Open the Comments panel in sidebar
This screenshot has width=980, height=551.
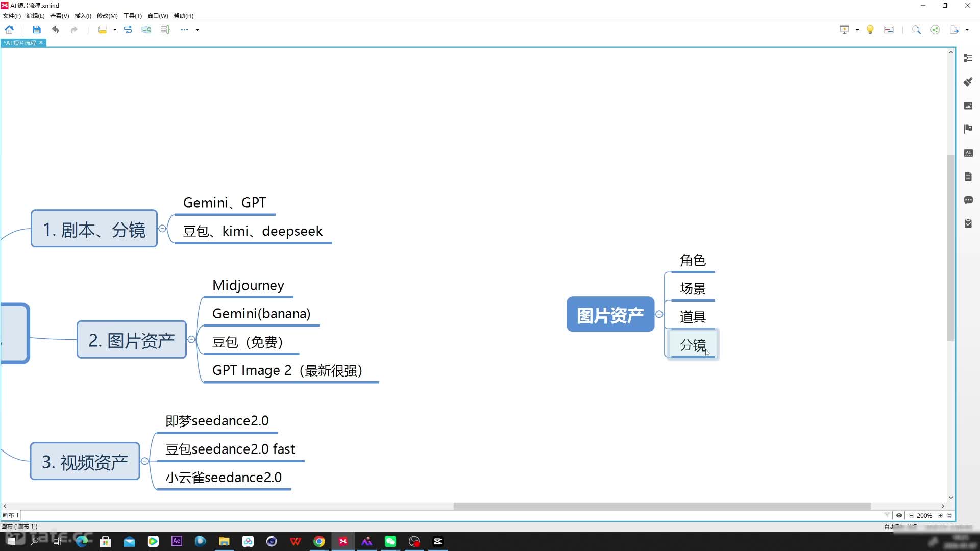968,200
